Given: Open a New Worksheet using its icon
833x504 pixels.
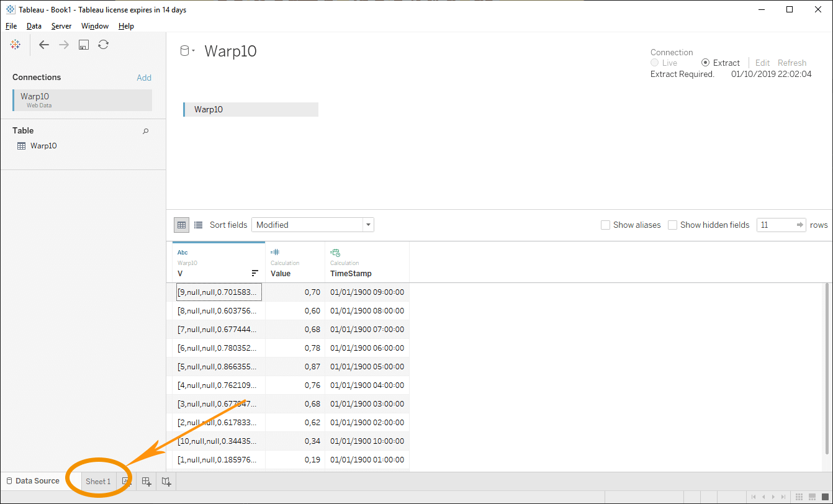Looking at the screenshot, I should [x=126, y=481].
